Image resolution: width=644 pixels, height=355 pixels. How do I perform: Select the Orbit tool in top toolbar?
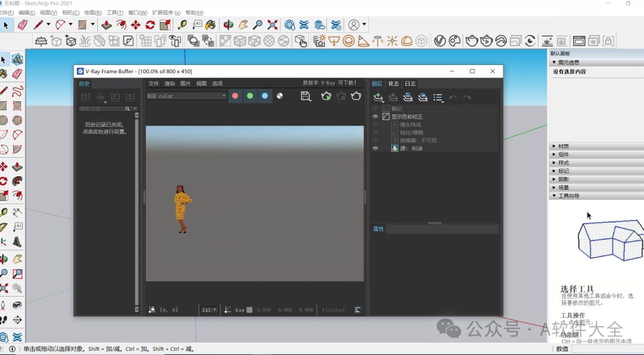pyautogui.click(x=228, y=25)
